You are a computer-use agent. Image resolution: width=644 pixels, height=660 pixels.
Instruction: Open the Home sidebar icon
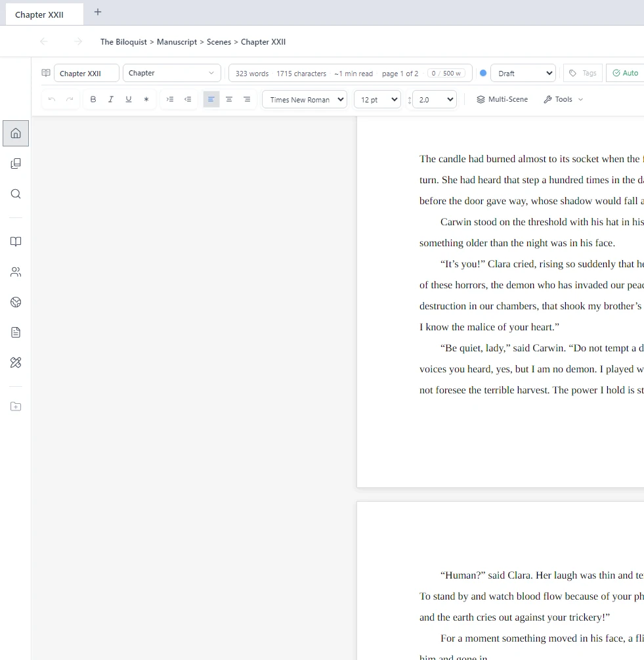pyautogui.click(x=16, y=133)
